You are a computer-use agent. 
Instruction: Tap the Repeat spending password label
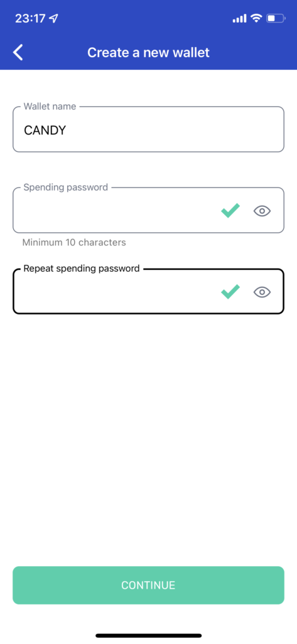coord(82,269)
